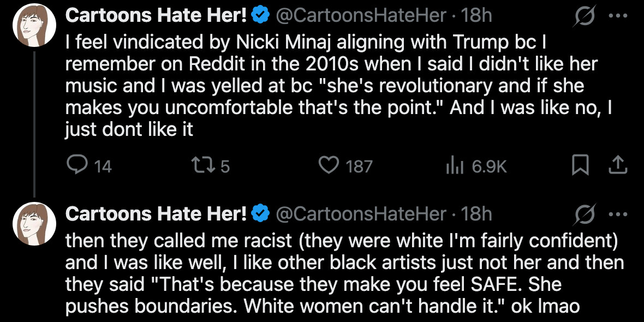Click the verified badge on first tweet
This screenshot has width=644, height=322.
click(x=257, y=14)
